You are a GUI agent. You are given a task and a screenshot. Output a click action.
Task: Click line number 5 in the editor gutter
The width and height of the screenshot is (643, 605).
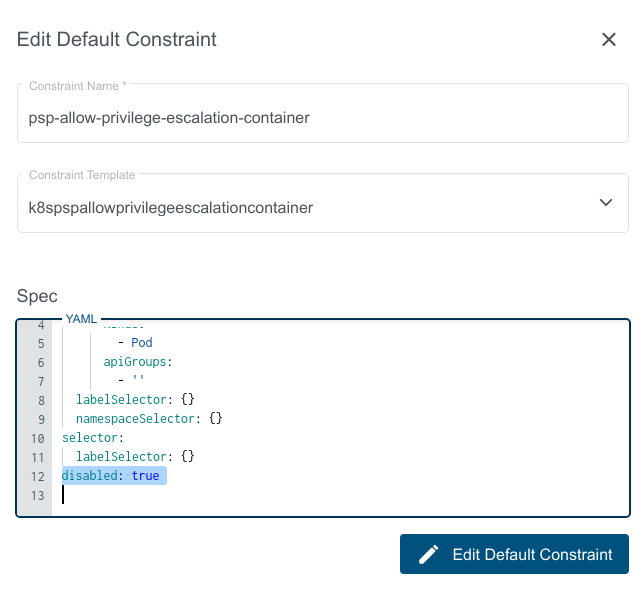pos(41,343)
